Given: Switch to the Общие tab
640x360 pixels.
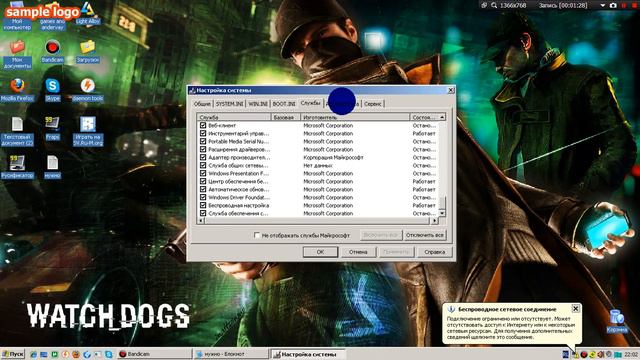Looking at the screenshot, I should 202,104.
